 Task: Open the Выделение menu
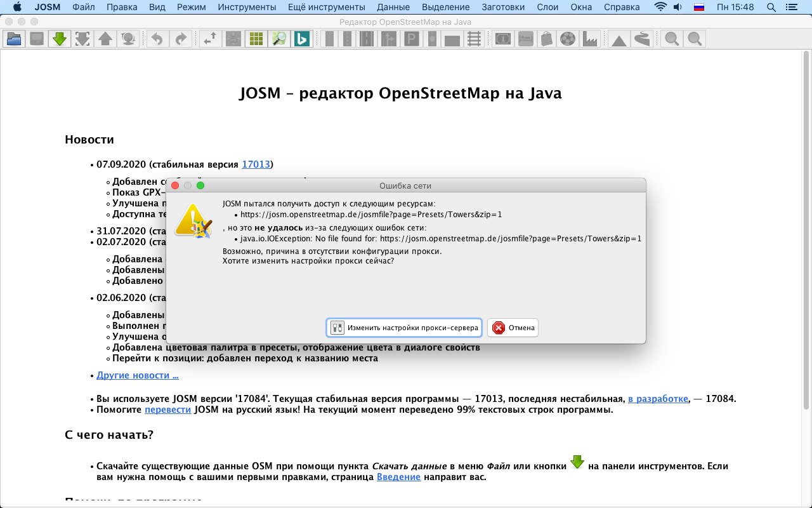coord(445,7)
